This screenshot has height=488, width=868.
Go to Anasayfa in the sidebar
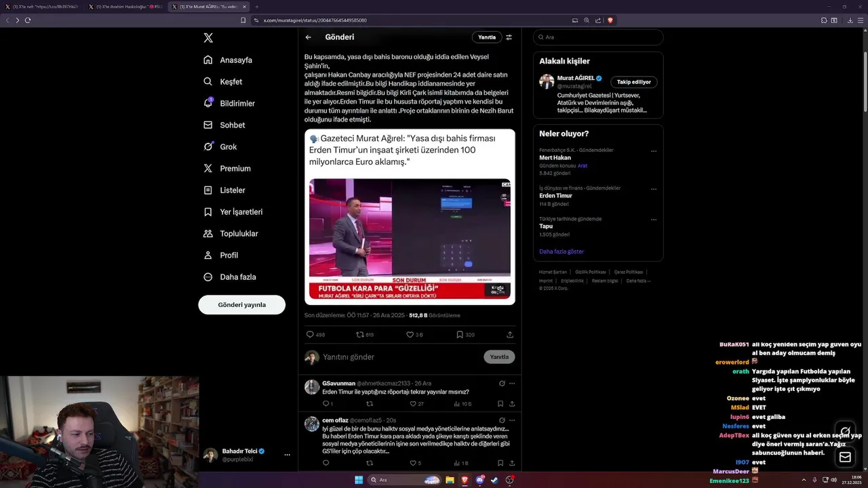click(228, 60)
